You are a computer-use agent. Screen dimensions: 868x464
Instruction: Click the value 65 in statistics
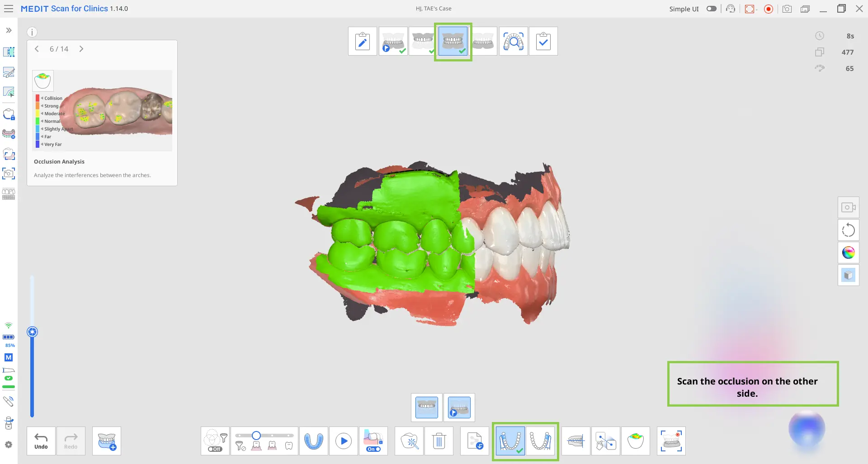coord(850,69)
